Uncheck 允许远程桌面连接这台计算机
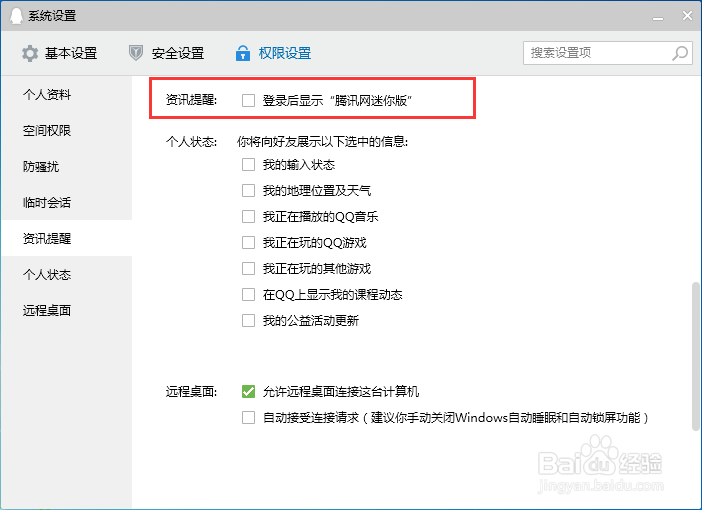 [248, 392]
